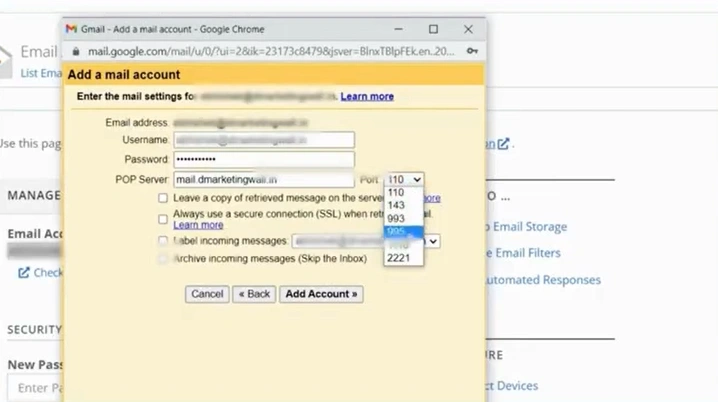
Task: Click the New Password field in background page
Action: pos(35,388)
